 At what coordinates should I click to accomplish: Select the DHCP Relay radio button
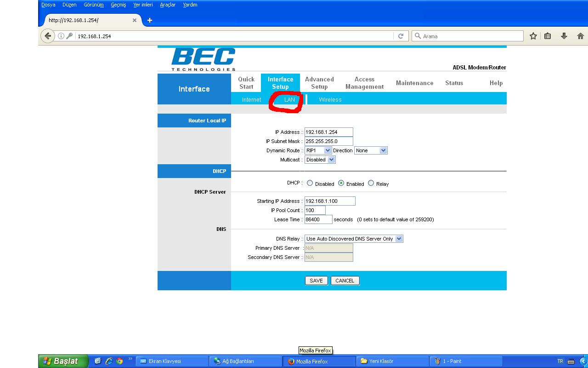(x=371, y=183)
